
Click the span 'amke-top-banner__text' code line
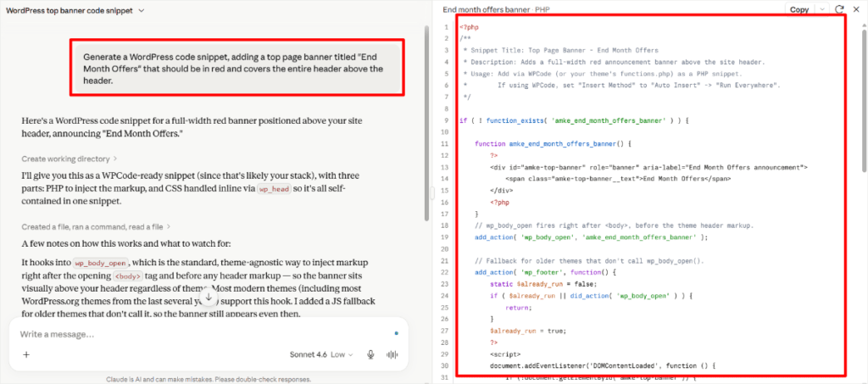click(x=618, y=179)
